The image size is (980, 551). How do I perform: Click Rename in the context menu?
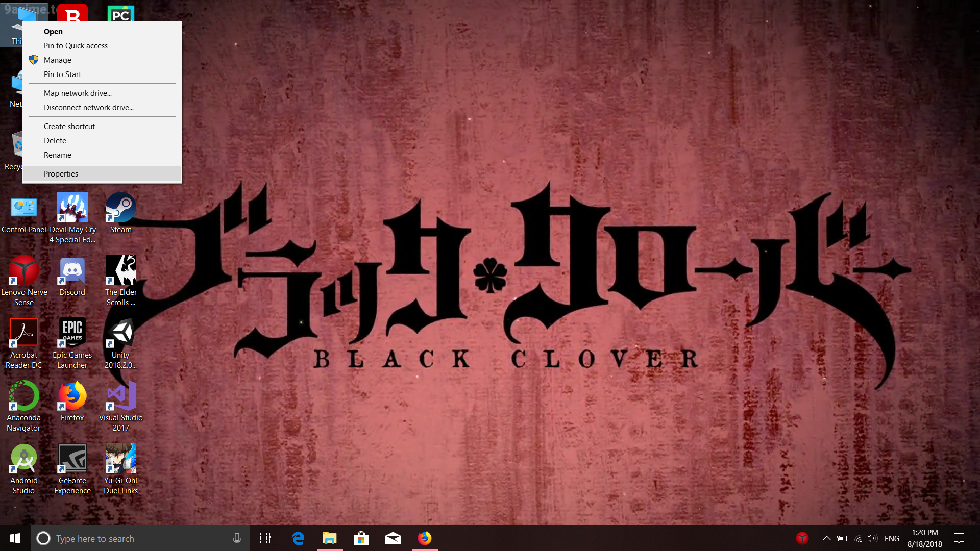(57, 155)
